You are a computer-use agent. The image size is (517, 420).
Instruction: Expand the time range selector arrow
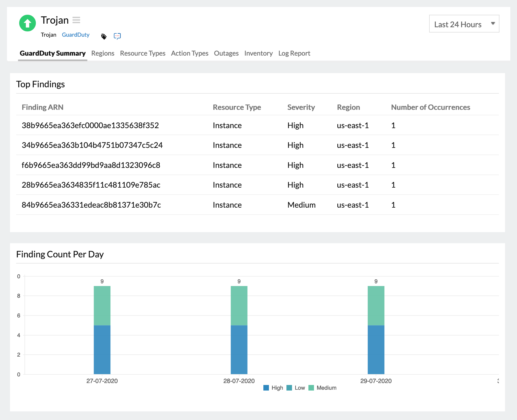(x=493, y=24)
